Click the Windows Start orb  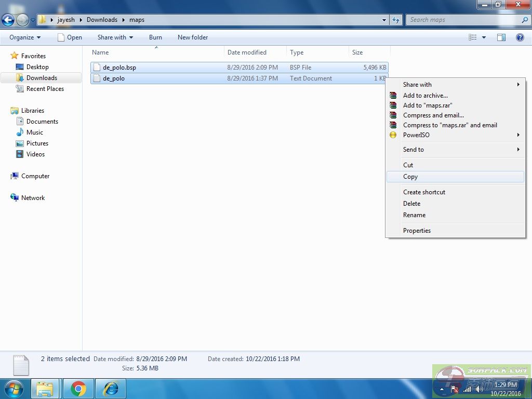[x=14, y=389]
